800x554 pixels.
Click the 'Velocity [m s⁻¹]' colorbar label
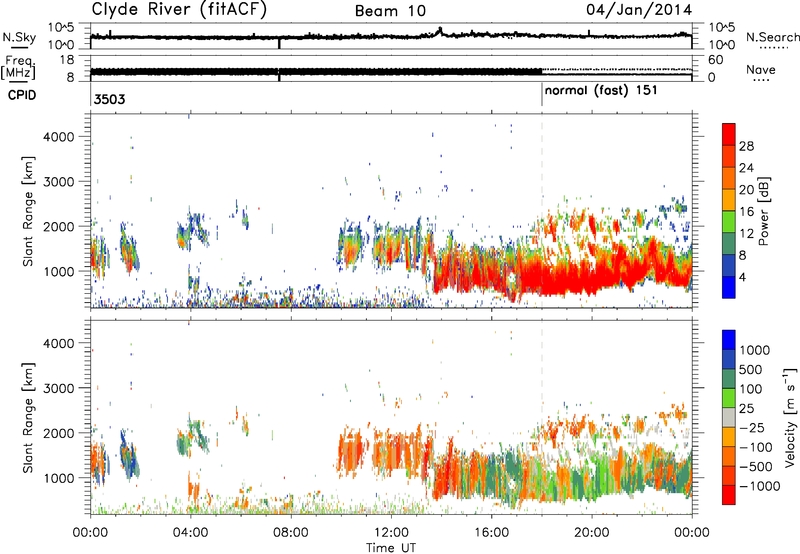(790, 417)
